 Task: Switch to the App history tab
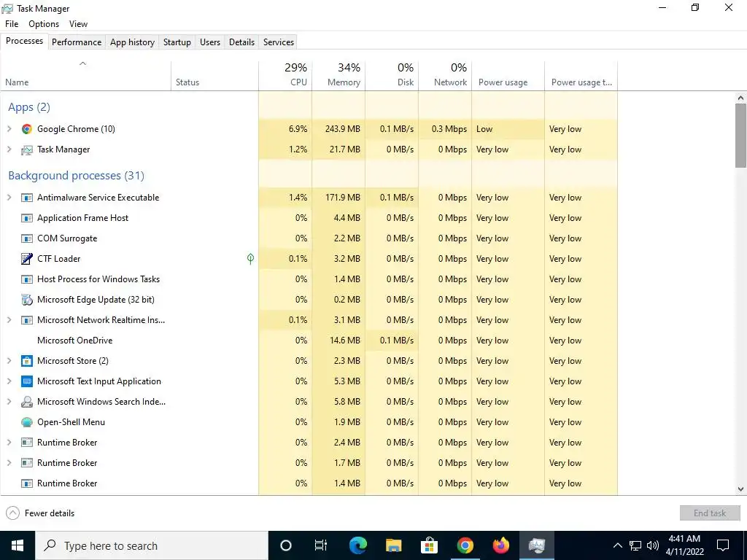[x=133, y=42]
